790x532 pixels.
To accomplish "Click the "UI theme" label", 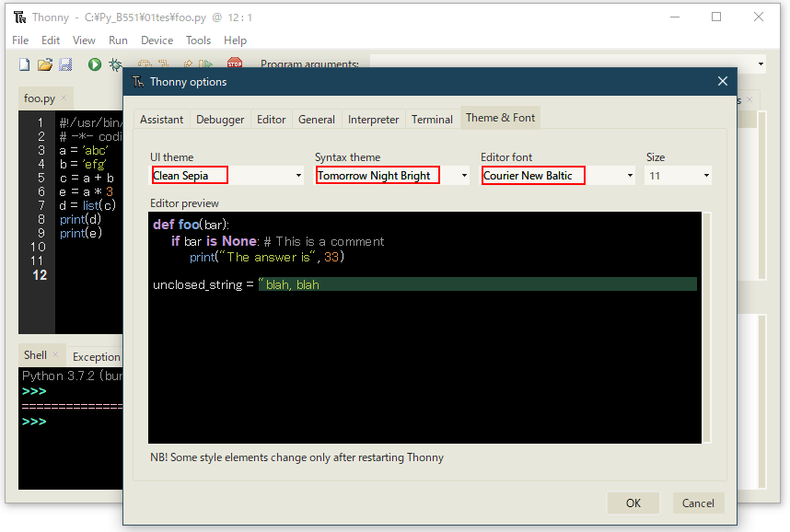I will point(172,157).
